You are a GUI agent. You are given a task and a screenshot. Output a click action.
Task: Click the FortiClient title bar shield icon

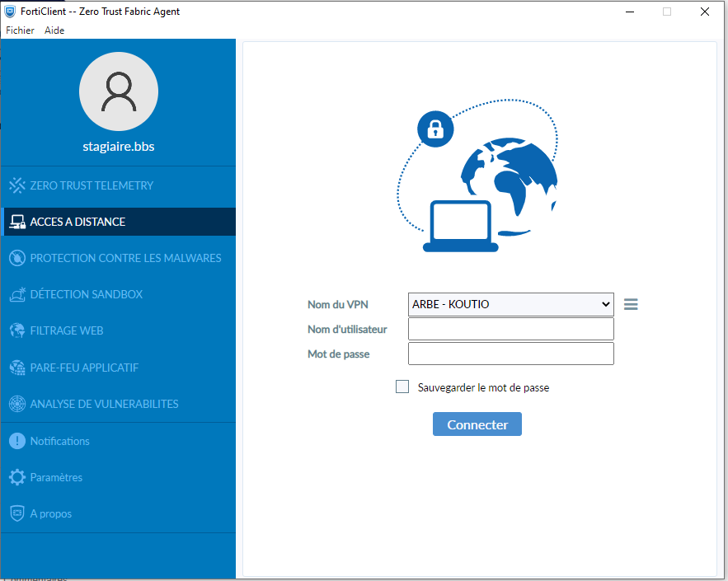[10, 12]
